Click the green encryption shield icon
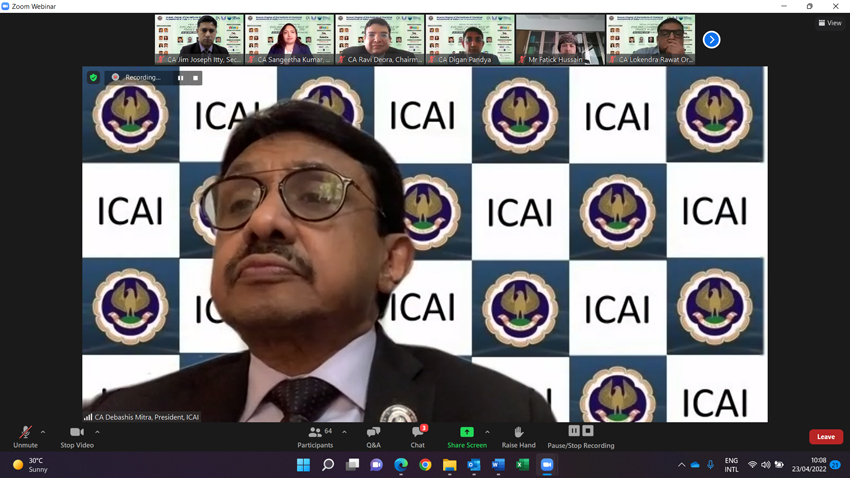The width and height of the screenshot is (850, 478). pos(94,77)
